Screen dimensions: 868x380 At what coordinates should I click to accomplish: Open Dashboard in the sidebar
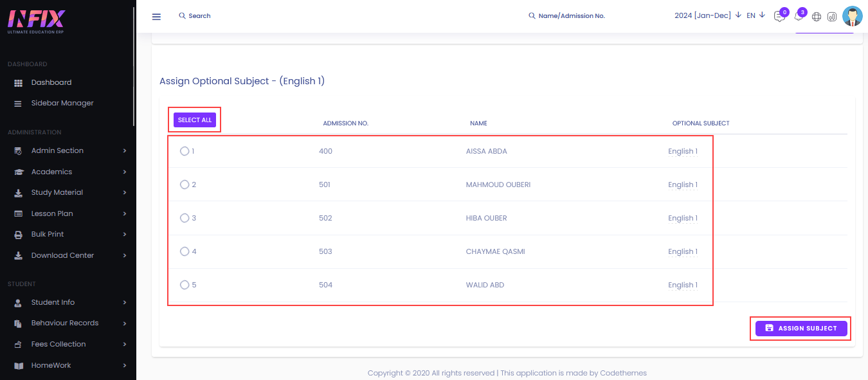(x=51, y=83)
